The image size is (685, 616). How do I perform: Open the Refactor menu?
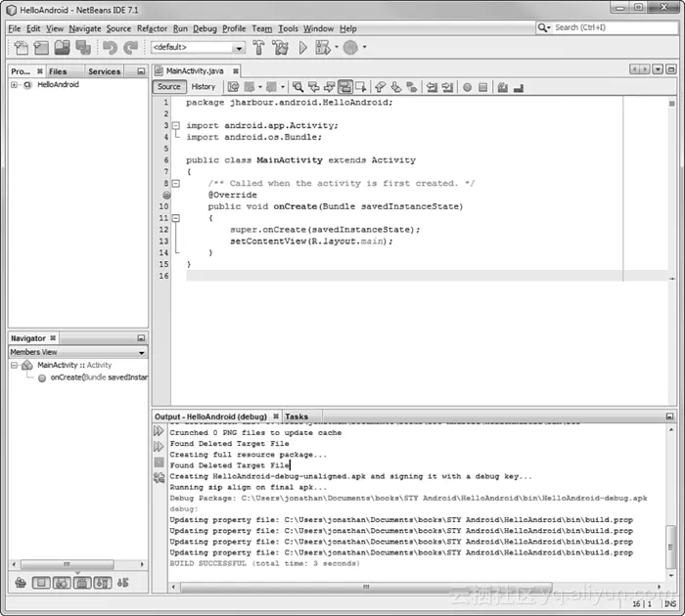[152, 28]
